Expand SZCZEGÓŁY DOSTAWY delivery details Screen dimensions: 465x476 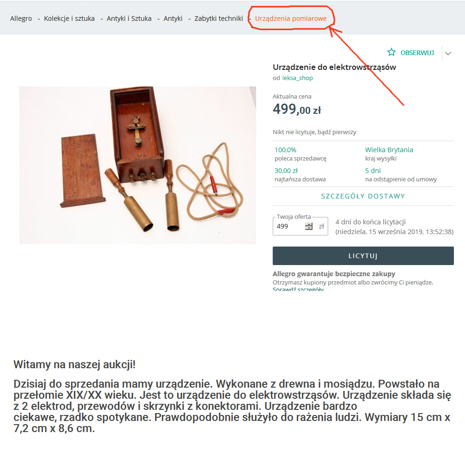coord(363,196)
